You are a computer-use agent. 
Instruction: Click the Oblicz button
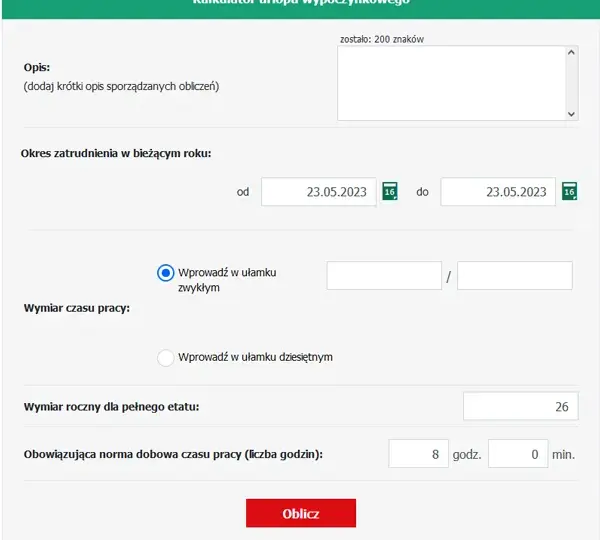[x=301, y=513]
